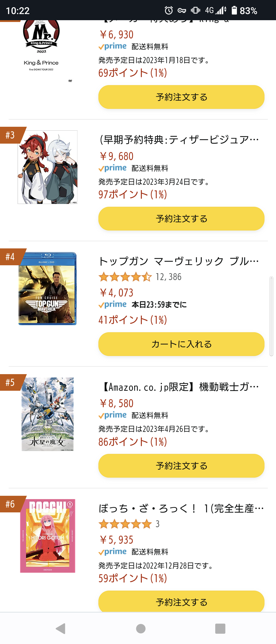
Task: Add Top Gun Maverick to cart
Action: tap(181, 344)
